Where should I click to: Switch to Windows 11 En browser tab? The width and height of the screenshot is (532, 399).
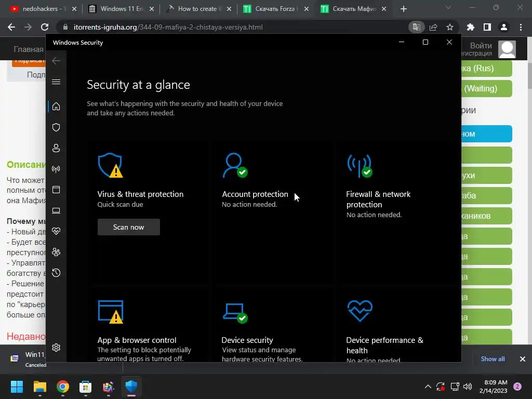(121, 9)
